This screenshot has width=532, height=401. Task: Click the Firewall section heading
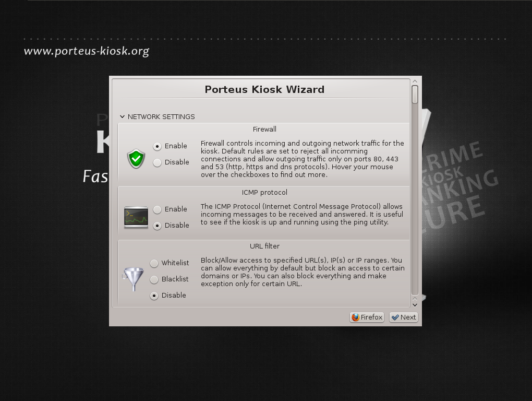pos(264,129)
